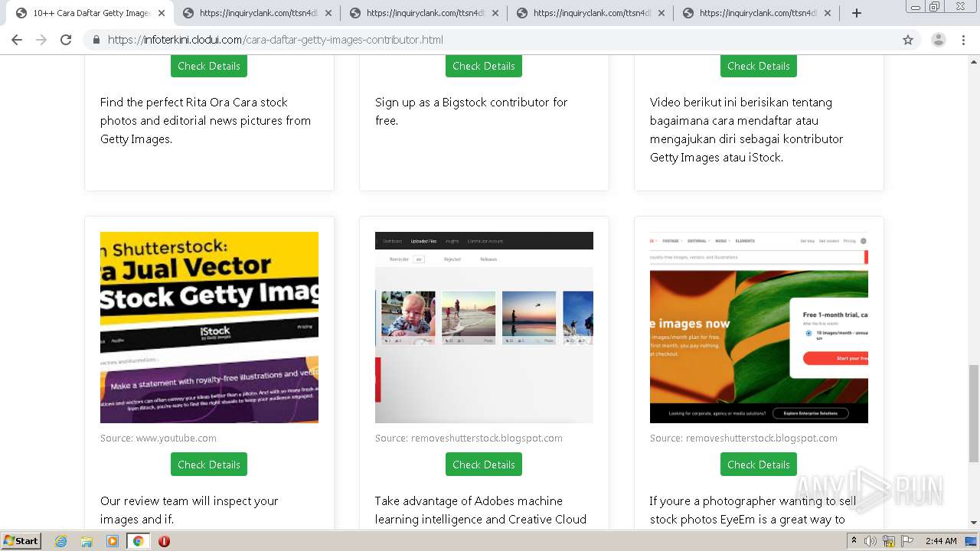Launch Internet Explorer from the taskbar
This screenshot has width=980, height=551.
pos(61,541)
